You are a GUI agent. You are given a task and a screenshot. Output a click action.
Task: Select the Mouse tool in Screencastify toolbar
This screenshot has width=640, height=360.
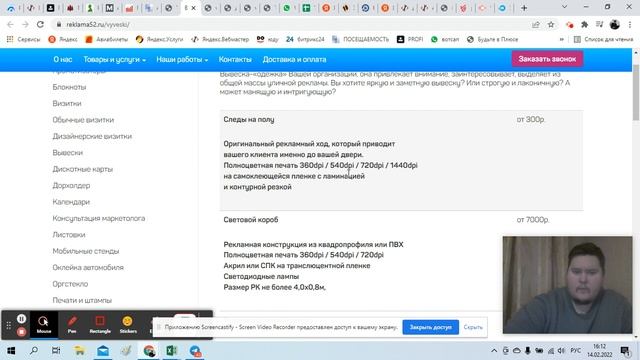[x=44, y=324]
